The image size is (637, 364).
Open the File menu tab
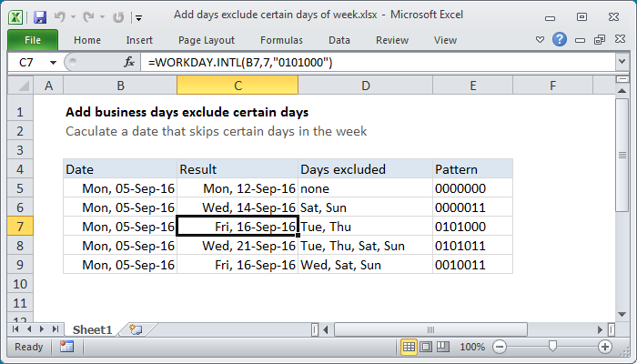click(32, 40)
